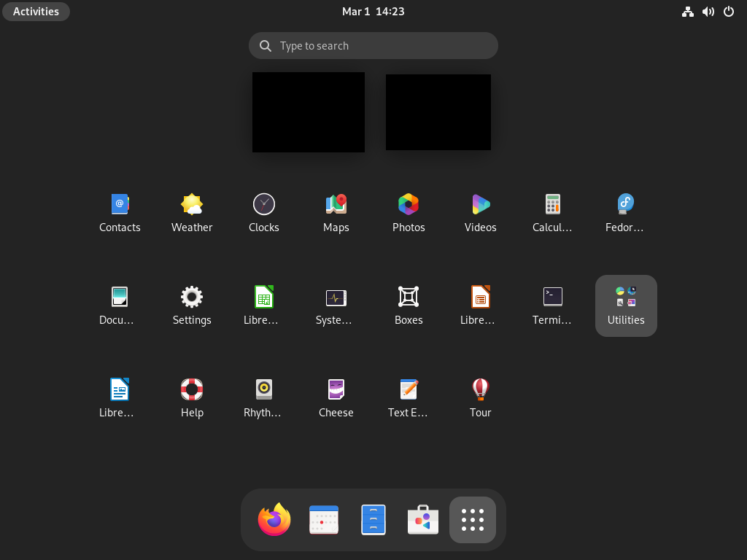Launch the Videos player

tap(481, 213)
